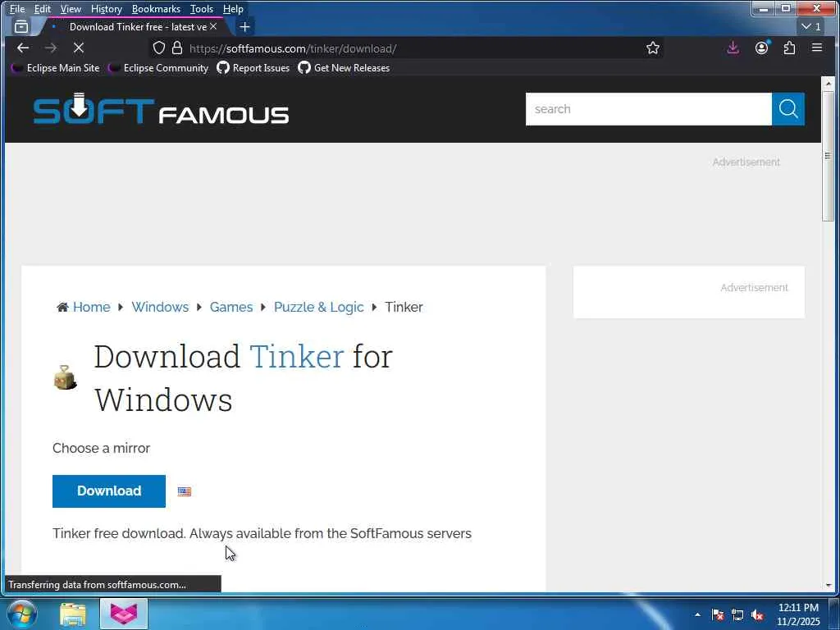Click the pink browser taskbar icon
This screenshot has width=840, height=630.
click(124, 614)
